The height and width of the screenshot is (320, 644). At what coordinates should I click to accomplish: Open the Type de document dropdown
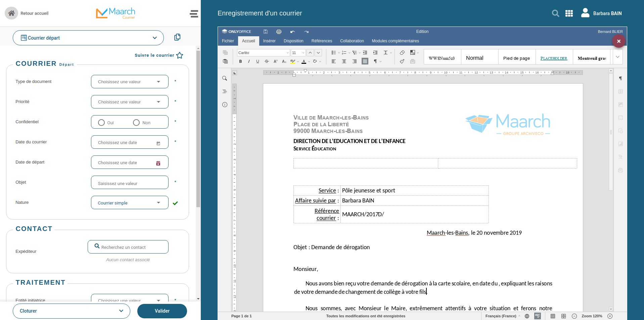point(130,82)
